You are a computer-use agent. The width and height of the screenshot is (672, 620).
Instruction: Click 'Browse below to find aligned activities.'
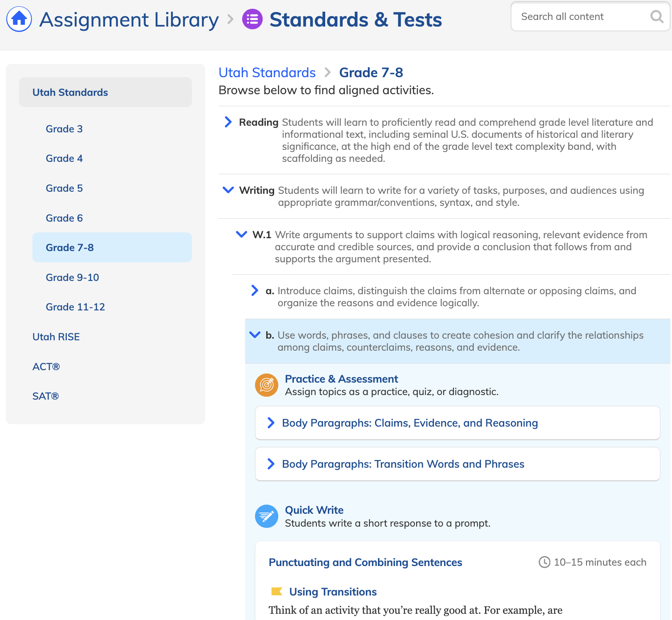pyautogui.click(x=326, y=90)
